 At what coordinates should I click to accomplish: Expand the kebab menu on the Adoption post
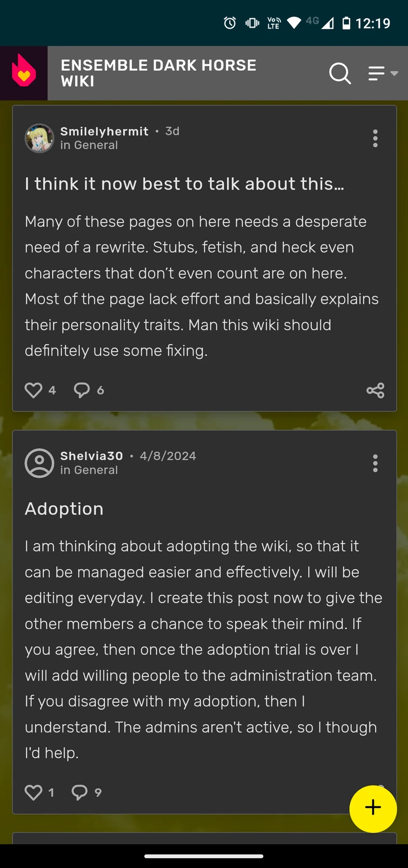(375, 463)
